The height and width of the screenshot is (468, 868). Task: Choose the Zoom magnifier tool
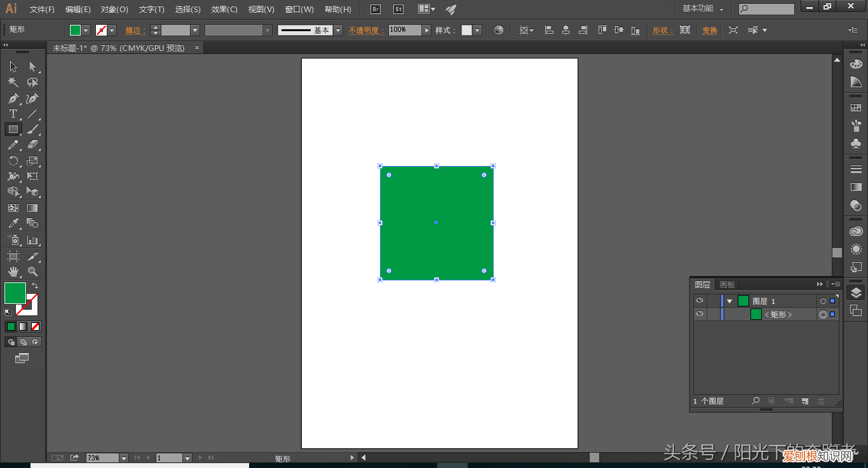point(32,272)
